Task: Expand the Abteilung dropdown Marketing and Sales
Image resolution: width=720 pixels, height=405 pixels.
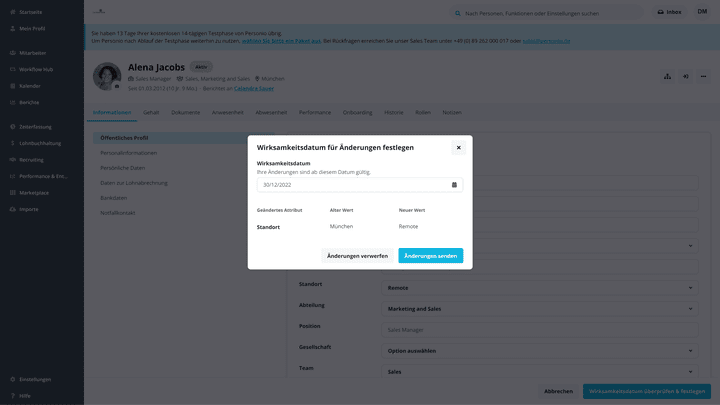Action: 539,309
